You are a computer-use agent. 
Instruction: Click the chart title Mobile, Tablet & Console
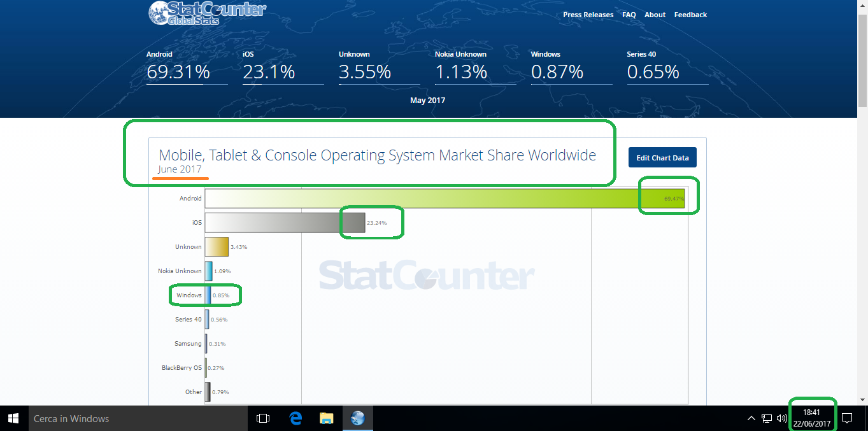pos(377,155)
